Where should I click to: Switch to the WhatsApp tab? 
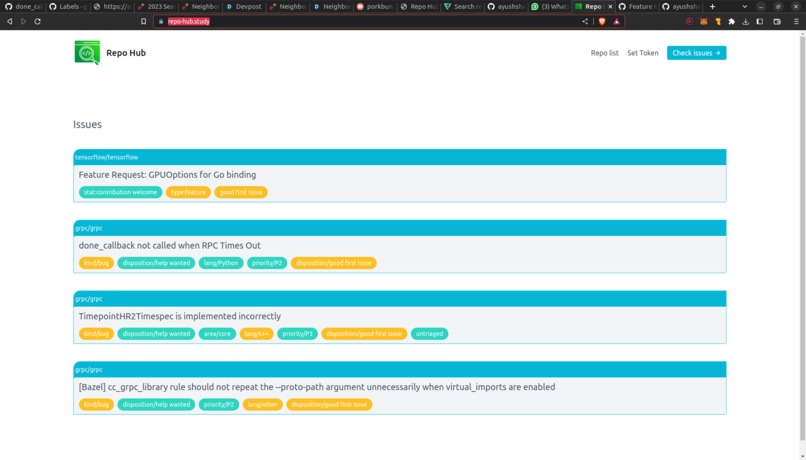(x=550, y=7)
